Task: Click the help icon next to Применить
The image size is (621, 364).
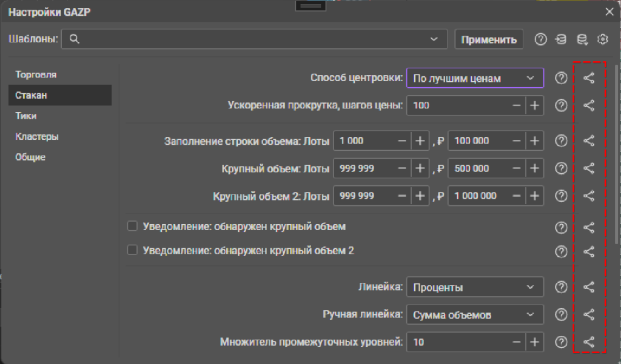Action: (x=540, y=39)
